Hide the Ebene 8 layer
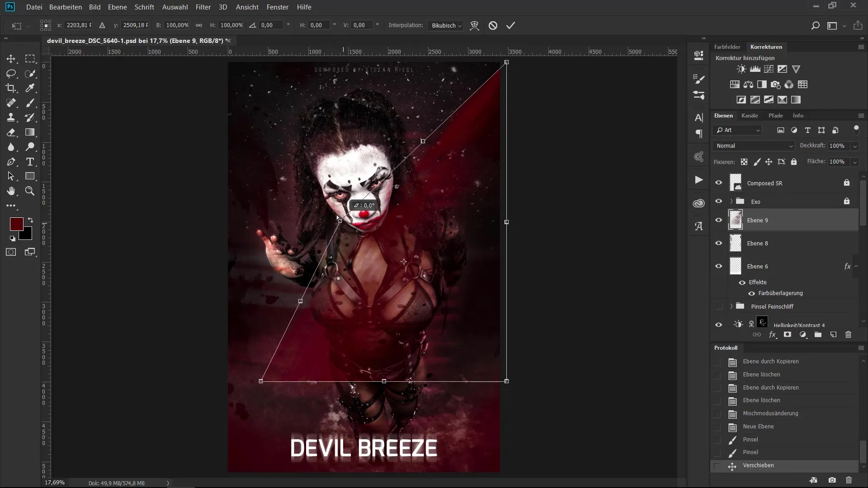 pyautogui.click(x=719, y=243)
